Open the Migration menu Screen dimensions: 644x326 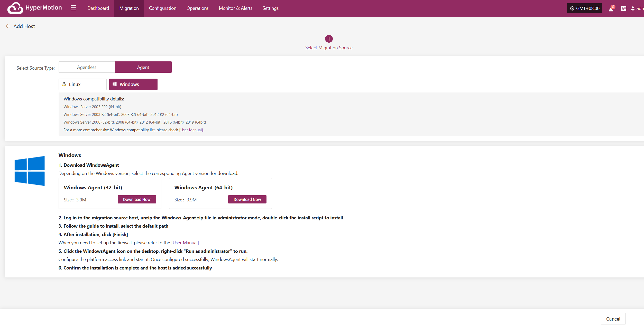[x=129, y=8]
